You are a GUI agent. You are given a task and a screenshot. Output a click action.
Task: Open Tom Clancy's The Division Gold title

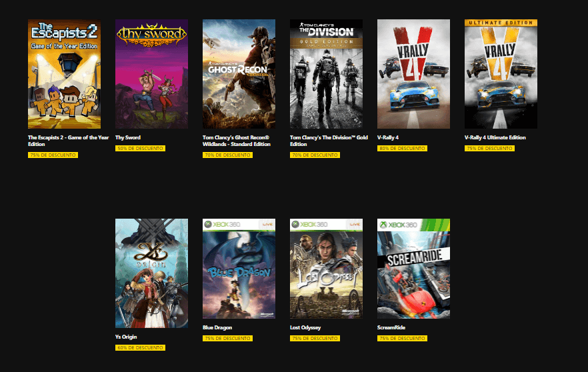pos(329,141)
